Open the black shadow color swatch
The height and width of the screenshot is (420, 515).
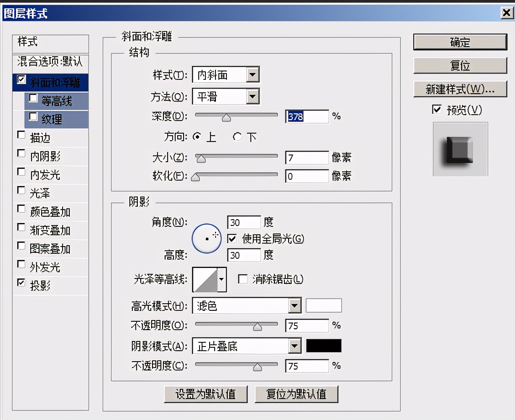coord(323,346)
